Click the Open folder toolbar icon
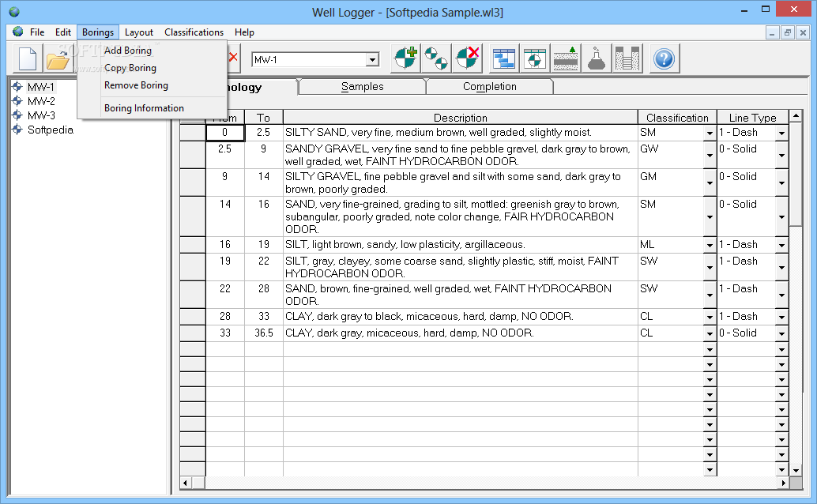 point(58,58)
